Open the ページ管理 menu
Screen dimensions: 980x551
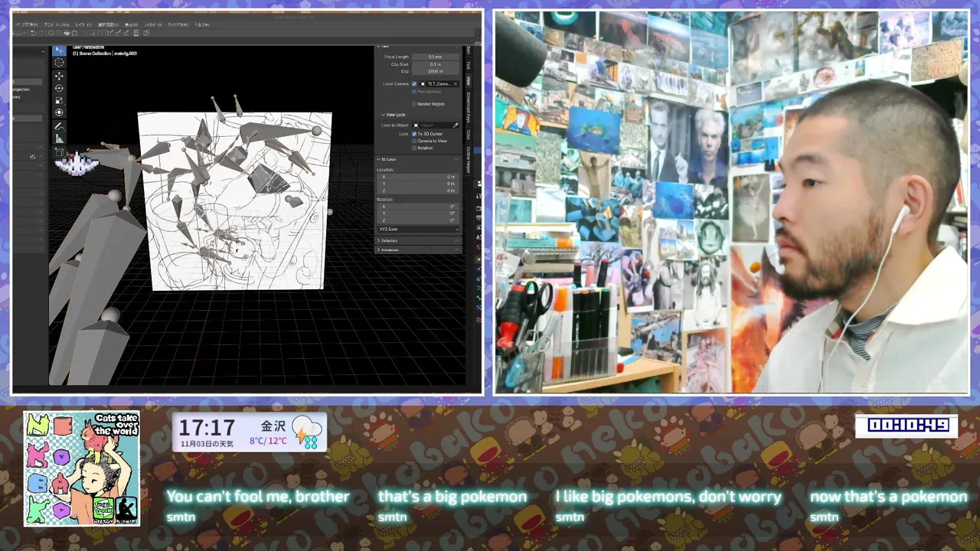[x=27, y=24]
